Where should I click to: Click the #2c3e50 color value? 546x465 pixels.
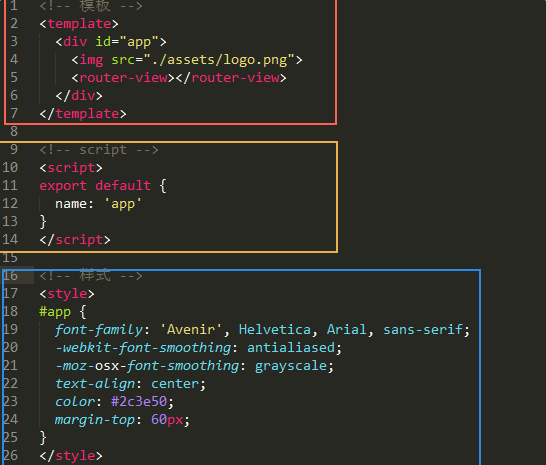click(139, 402)
